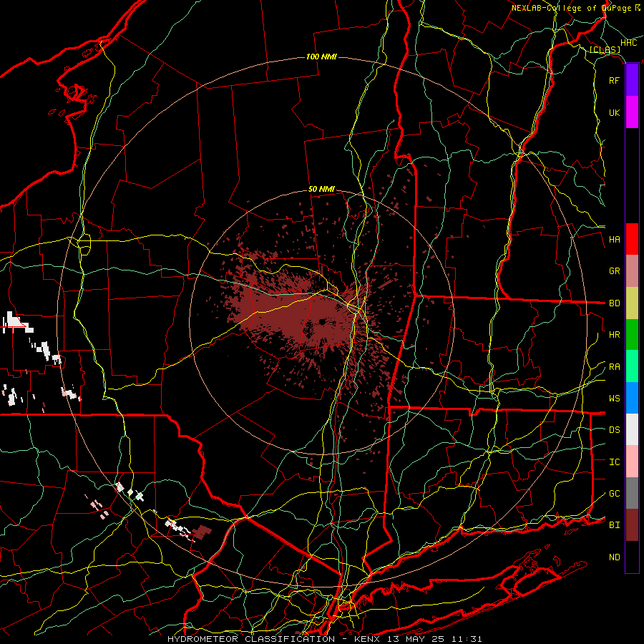This screenshot has height=644, width=644.
Task: Click the BI legend label
Action: click(614, 525)
